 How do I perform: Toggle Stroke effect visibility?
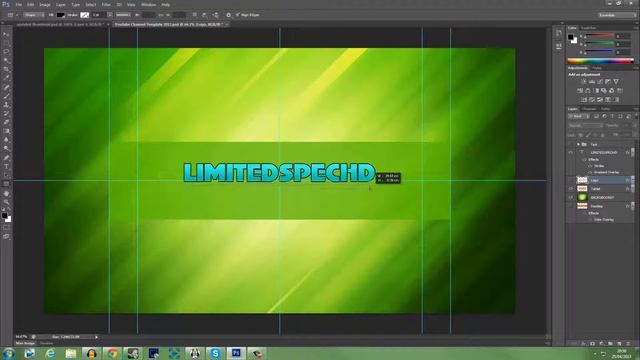point(590,166)
